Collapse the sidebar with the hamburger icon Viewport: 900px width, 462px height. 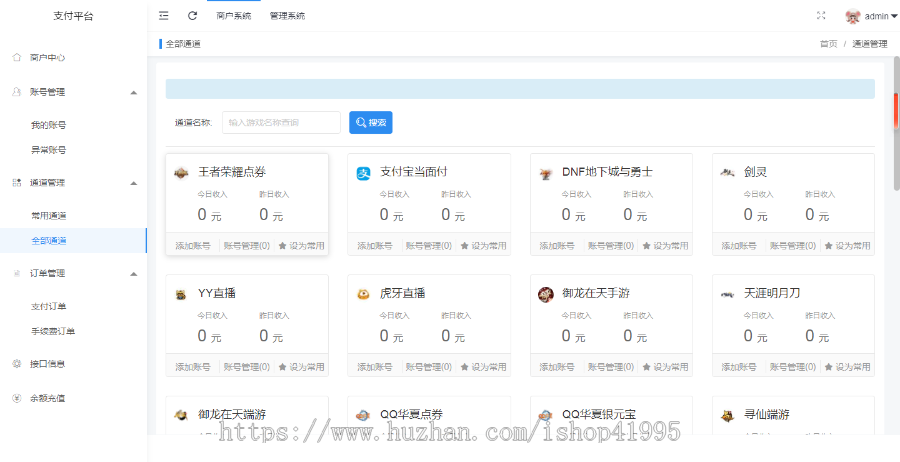coord(164,16)
